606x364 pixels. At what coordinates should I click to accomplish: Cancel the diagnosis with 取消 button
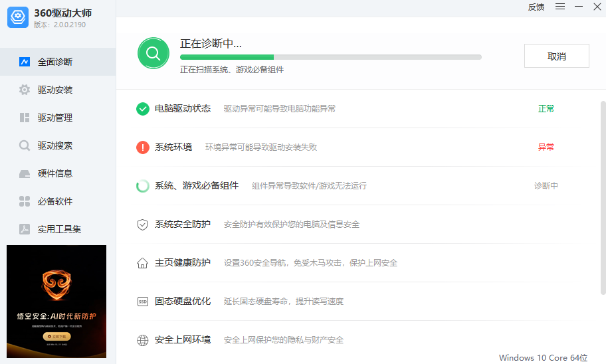557,56
